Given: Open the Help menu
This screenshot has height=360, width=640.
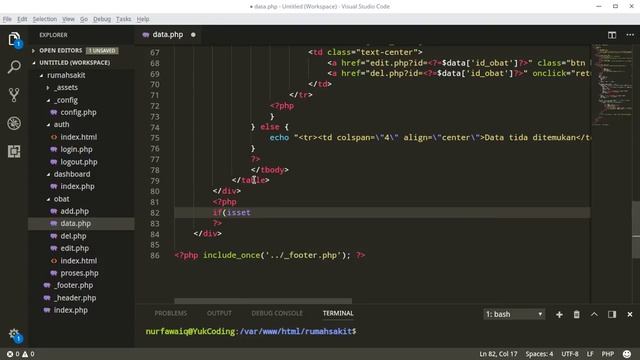Looking at the screenshot, I should coord(143,19).
